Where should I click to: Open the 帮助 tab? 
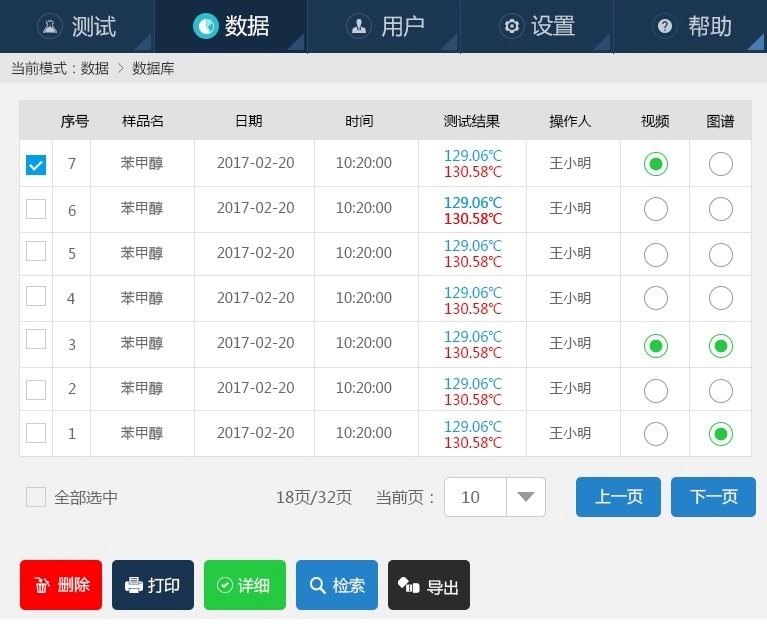pos(690,26)
